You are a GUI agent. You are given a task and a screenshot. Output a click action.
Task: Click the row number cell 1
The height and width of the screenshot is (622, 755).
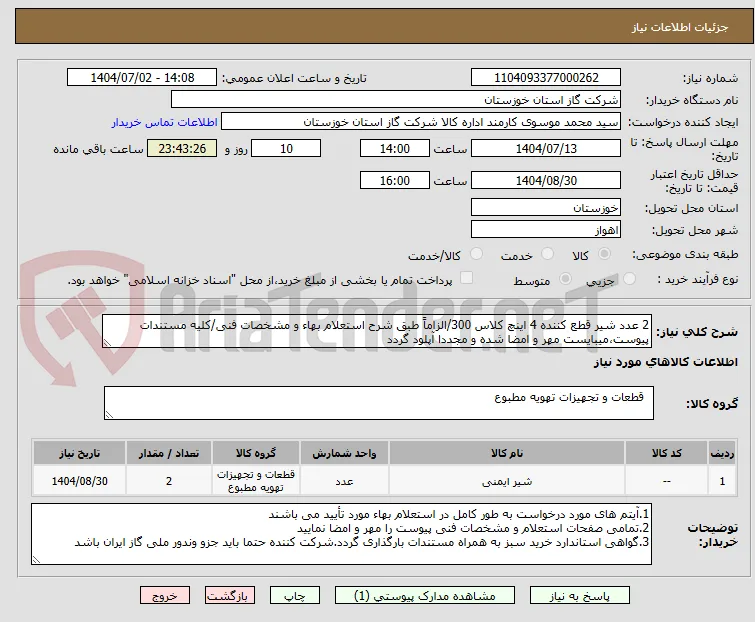(x=722, y=481)
